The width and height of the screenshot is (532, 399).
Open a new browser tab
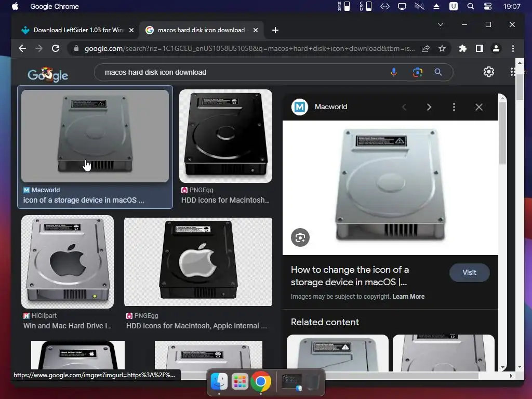tap(275, 30)
